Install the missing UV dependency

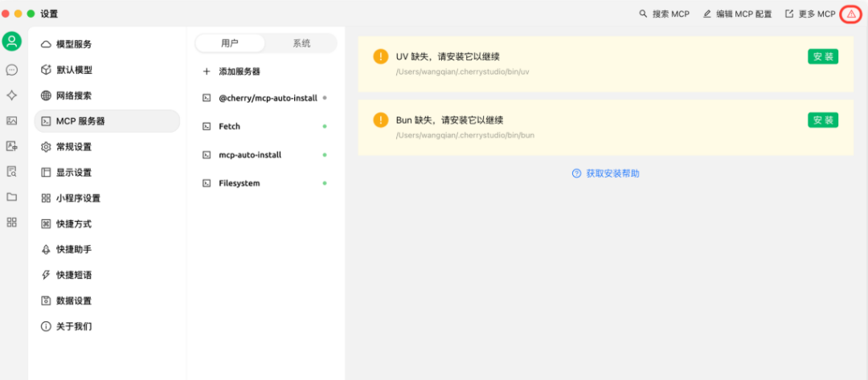823,57
